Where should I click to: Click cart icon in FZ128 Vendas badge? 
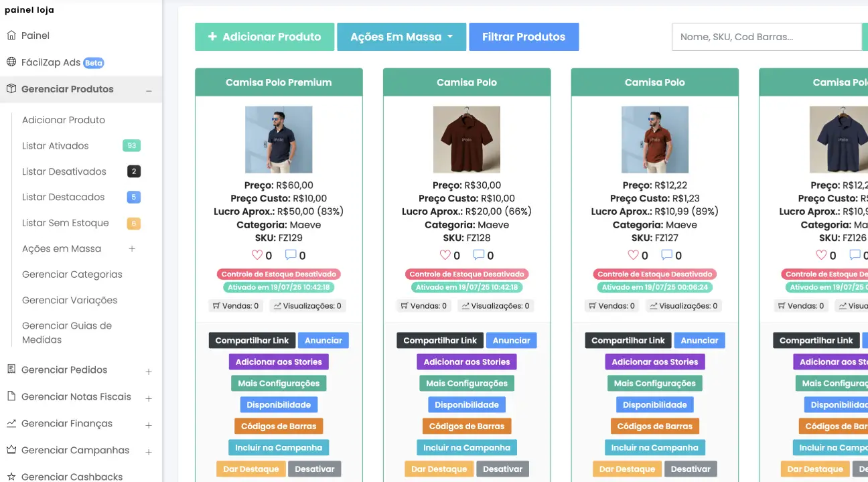[405, 306]
